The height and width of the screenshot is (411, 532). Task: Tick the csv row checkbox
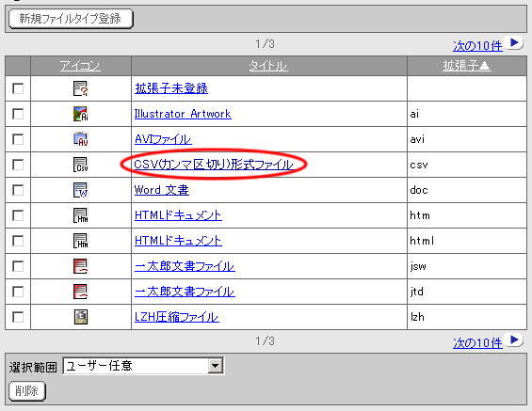click(x=18, y=165)
